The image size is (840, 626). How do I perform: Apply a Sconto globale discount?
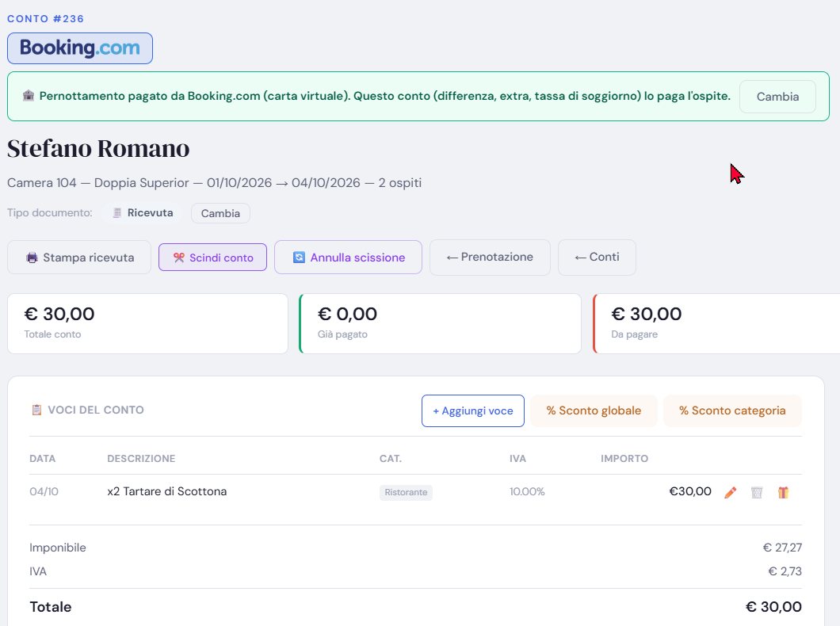coord(594,410)
